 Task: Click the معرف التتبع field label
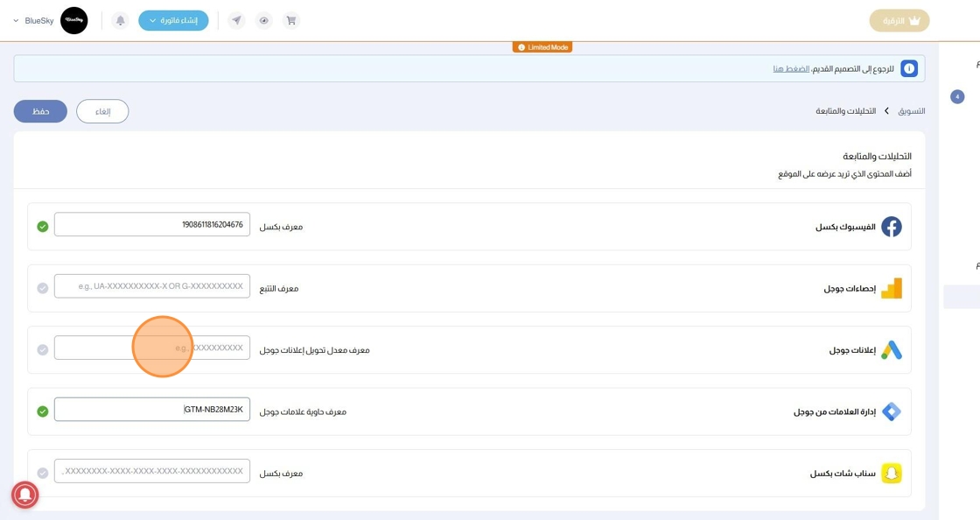279,289
